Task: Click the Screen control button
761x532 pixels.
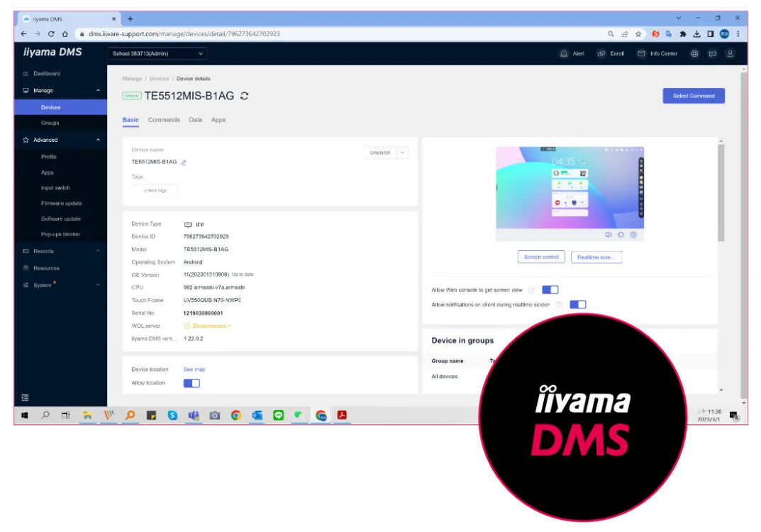Action: (x=541, y=257)
